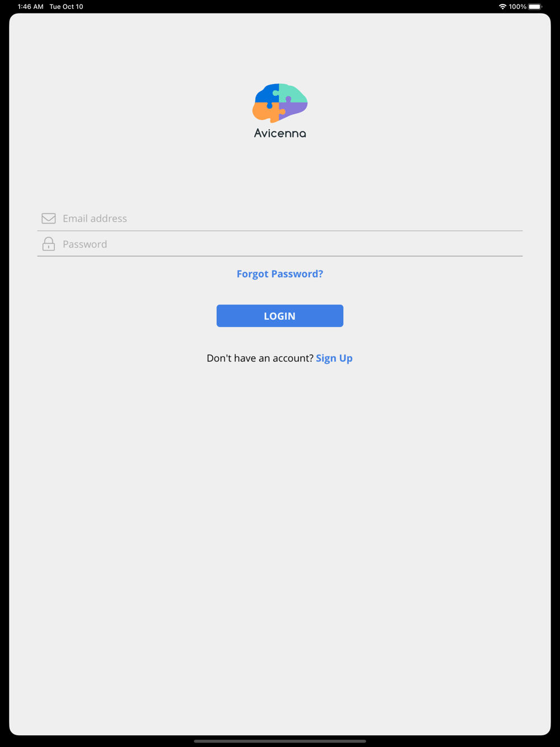Tap the battery icon in status bar
This screenshot has width=560, height=747.
pyautogui.click(x=535, y=7)
